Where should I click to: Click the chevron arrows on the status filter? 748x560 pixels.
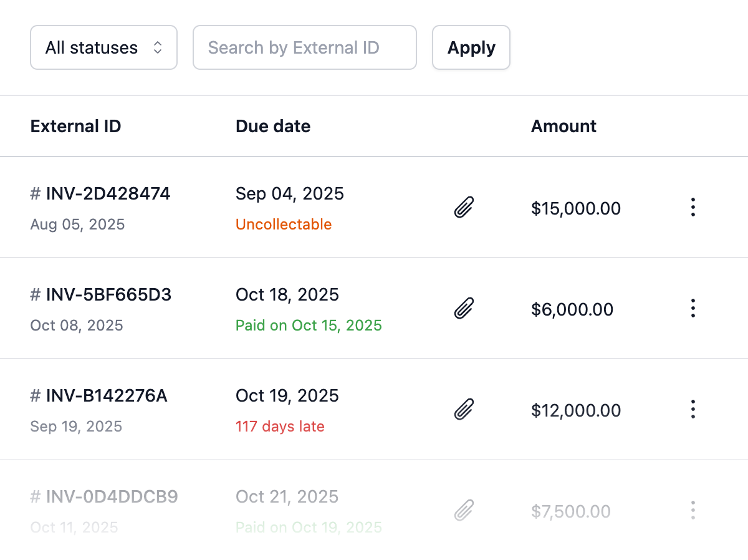pyautogui.click(x=158, y=47)
